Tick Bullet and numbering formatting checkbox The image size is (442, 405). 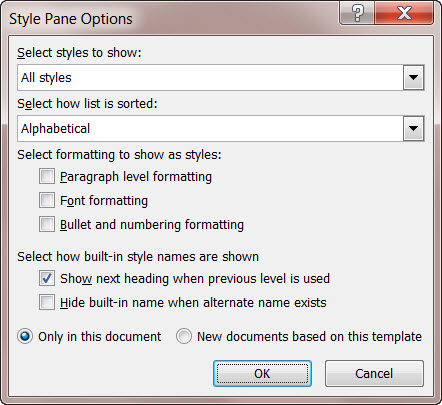pyautogui.click(x=47, y=224)
